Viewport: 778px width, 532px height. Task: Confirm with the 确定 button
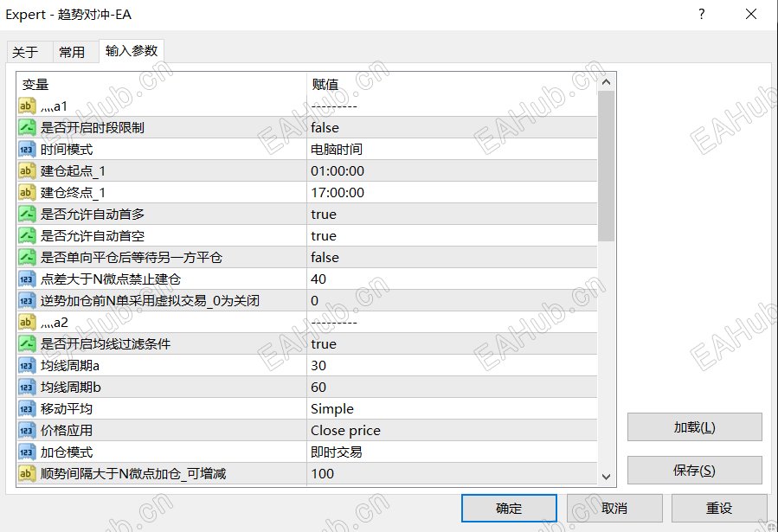pyautogui.click(x=509, y=508)
